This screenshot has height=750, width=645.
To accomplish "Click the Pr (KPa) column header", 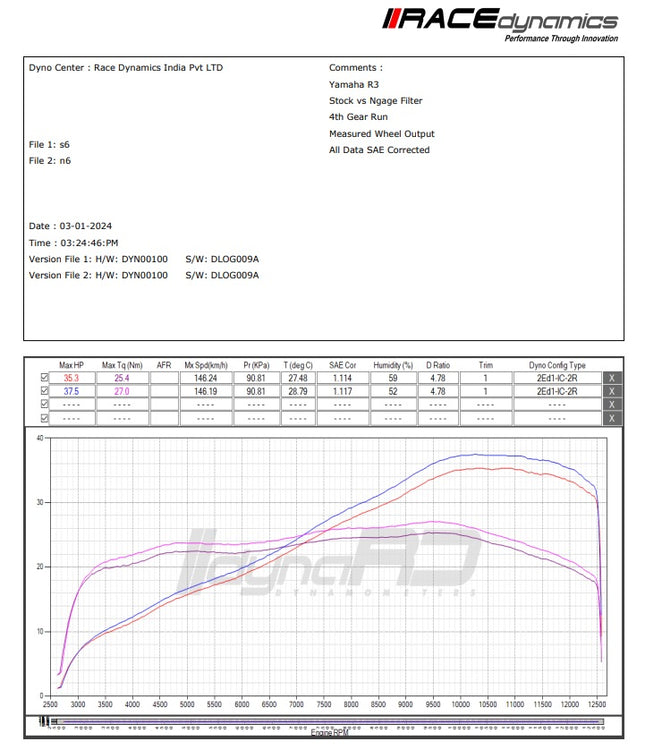I will 256,365.
